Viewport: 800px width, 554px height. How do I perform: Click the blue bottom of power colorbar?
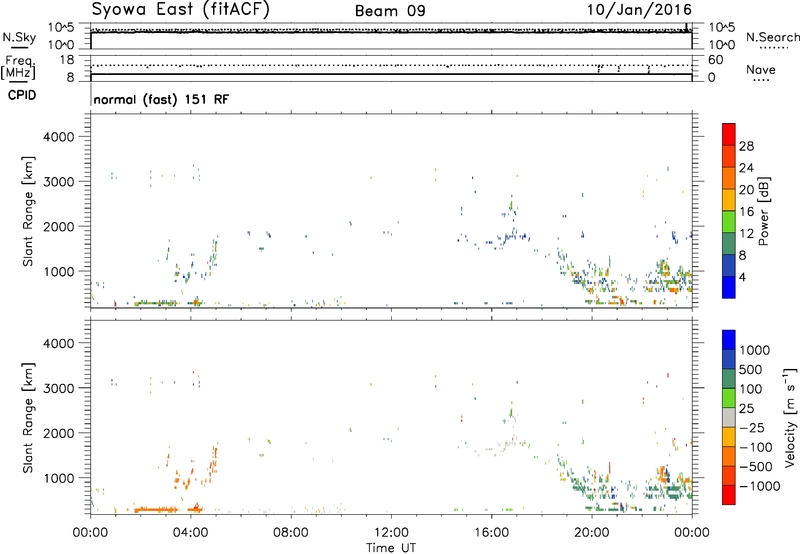[729, 287]
